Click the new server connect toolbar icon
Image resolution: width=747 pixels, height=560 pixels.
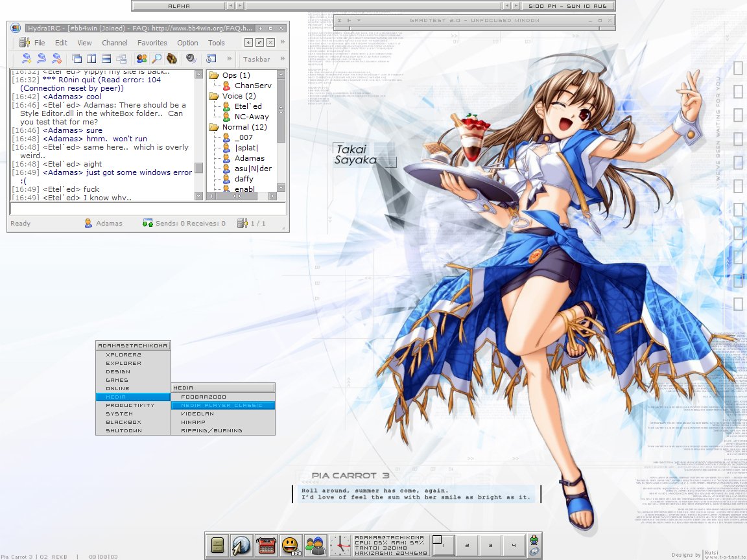27,58
